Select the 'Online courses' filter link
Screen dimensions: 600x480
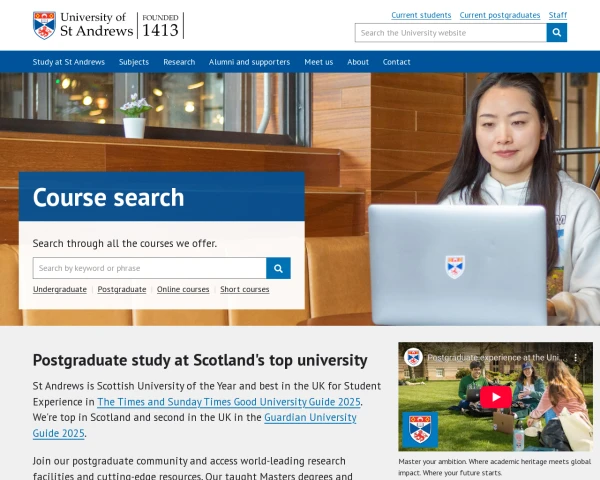point(183,289)
